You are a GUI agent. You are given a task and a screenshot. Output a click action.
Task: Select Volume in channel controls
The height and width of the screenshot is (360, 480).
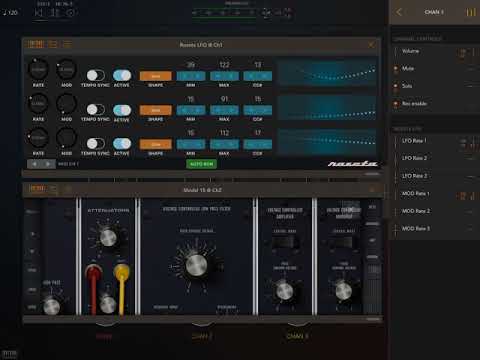coord(435,51)
